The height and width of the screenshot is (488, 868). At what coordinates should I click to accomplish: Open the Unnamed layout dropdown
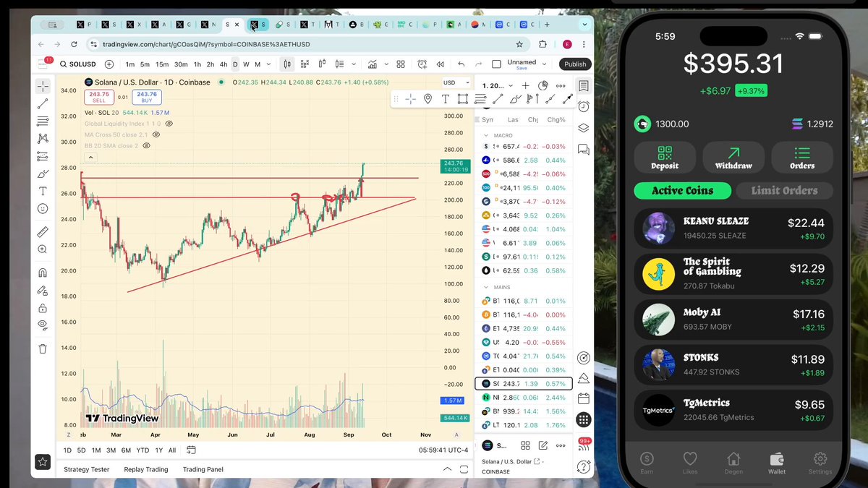coord(545,64)
